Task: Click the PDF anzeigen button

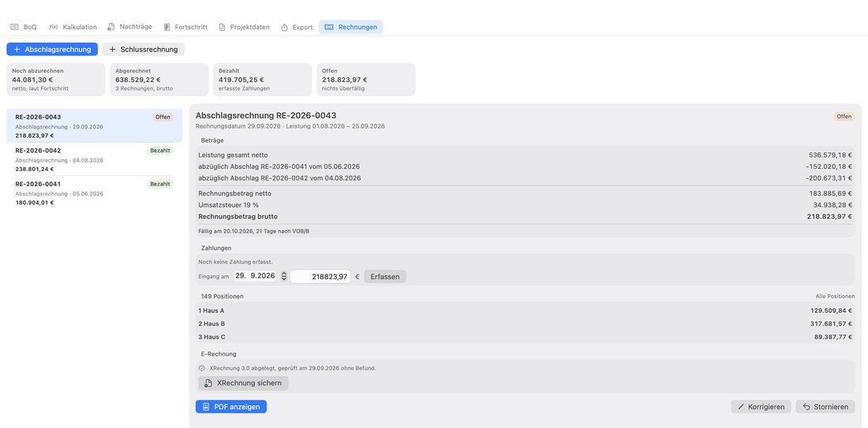Action: (x=231, y=407)
